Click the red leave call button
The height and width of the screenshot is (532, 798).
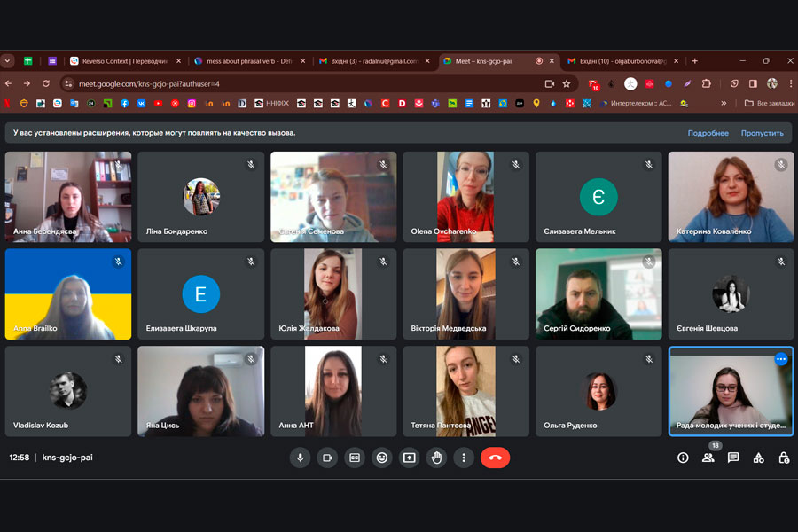(x=495, y=458)
